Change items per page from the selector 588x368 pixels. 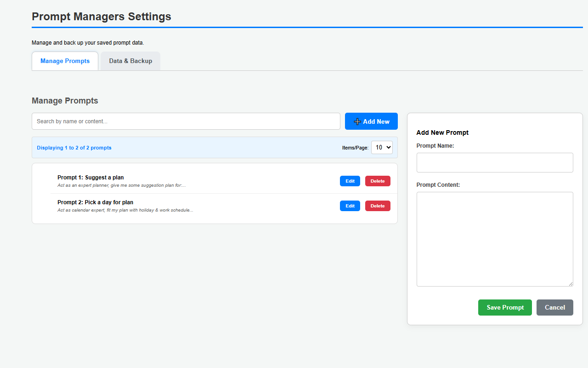pyautogui.click(x=382, y=147)
